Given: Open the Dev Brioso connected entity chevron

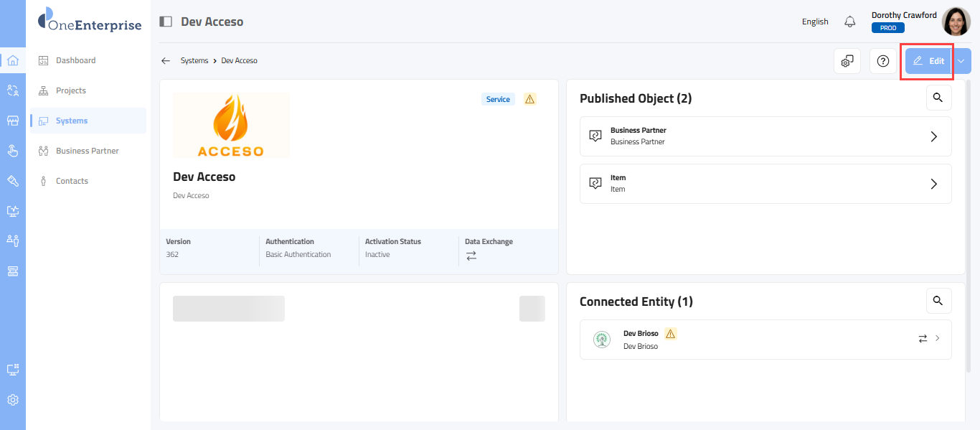Looking at the screenshot, I should point(938,338).
